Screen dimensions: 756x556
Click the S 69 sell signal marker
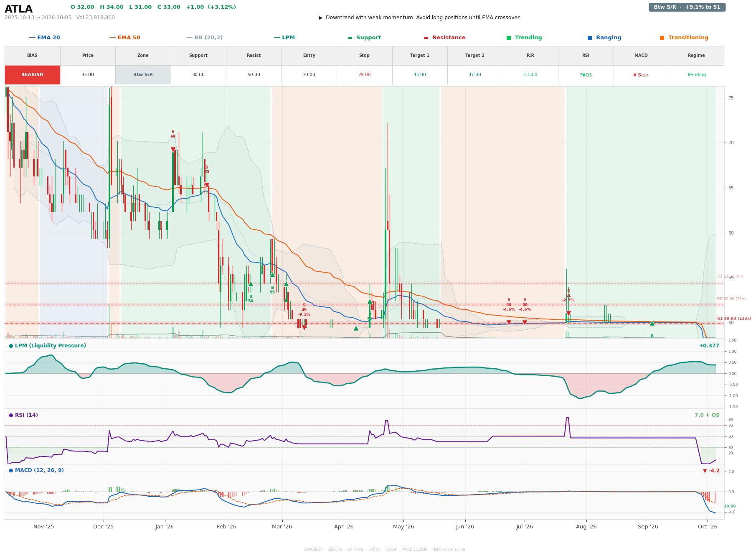(173, 149)
